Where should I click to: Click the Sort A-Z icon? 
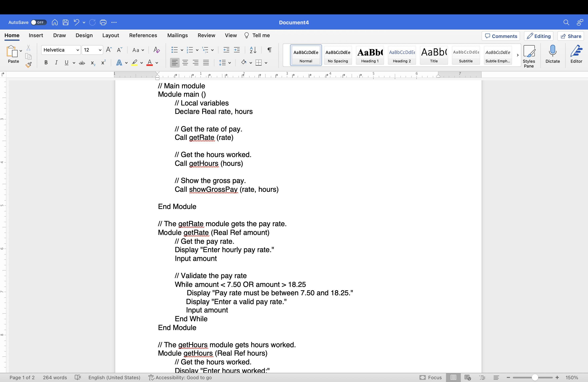(x=253, y=50)
